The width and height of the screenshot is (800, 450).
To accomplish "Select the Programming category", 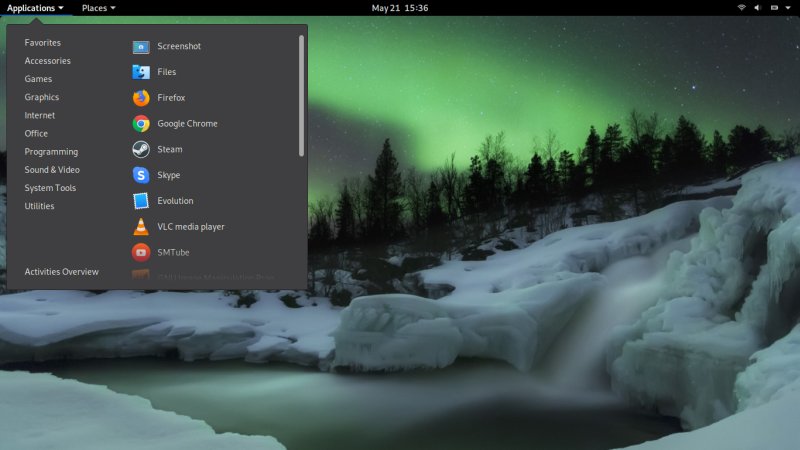I will [x=51, y=152].
